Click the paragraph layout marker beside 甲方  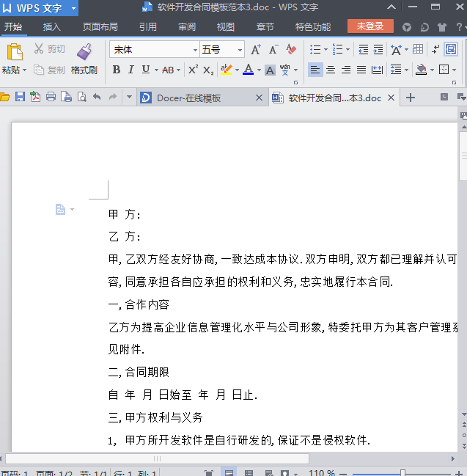[61, 209]
